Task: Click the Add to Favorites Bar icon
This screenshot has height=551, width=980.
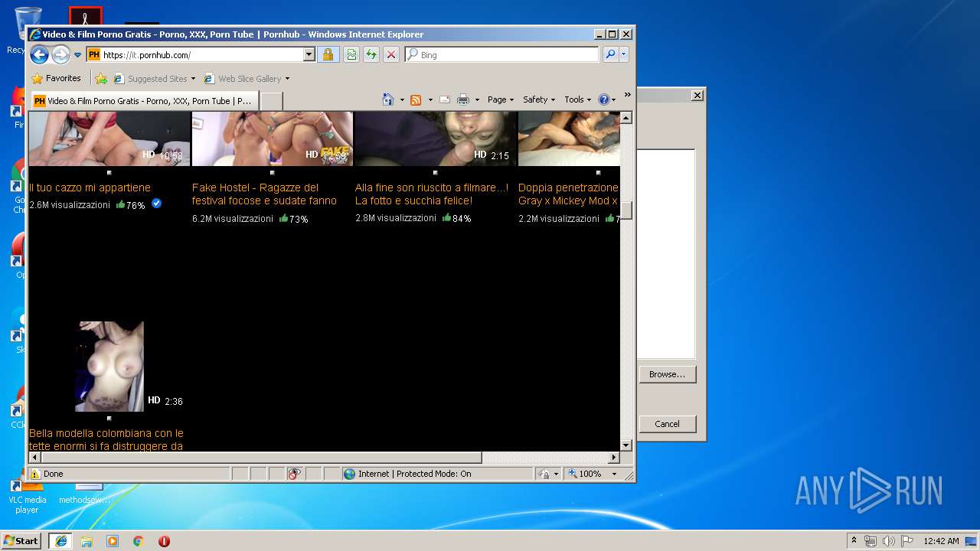Action: click(100, 78)
